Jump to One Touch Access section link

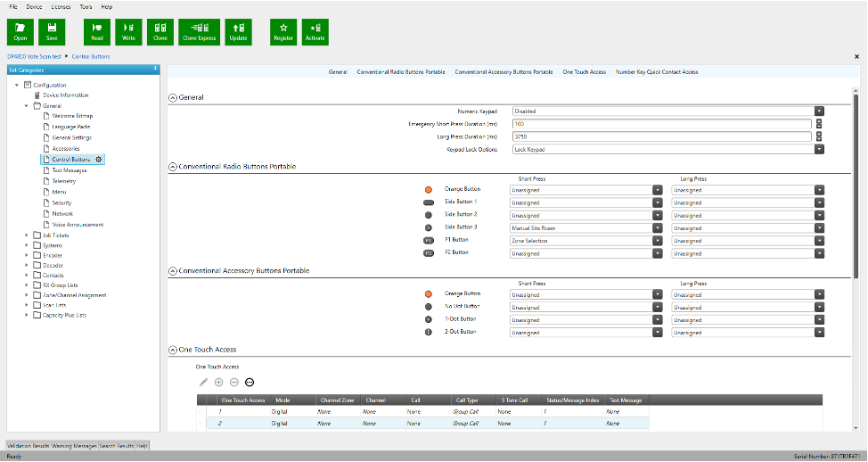coord(584,71)
